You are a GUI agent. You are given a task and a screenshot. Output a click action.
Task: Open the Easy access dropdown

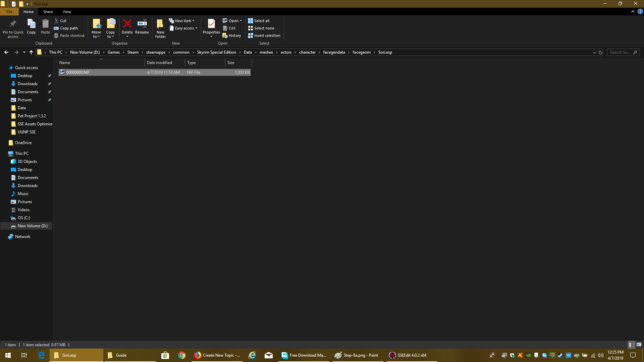pos(183,28)
